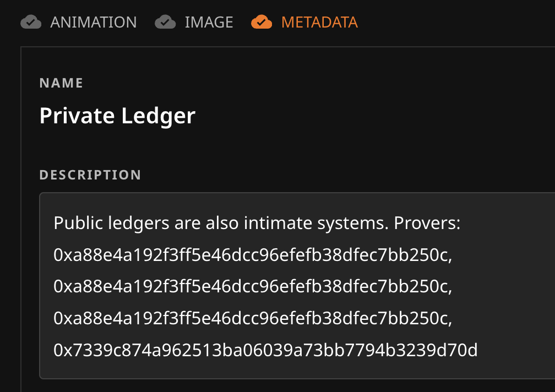
Task: Select the Private Ledger name text
Action: click(117, 116)
